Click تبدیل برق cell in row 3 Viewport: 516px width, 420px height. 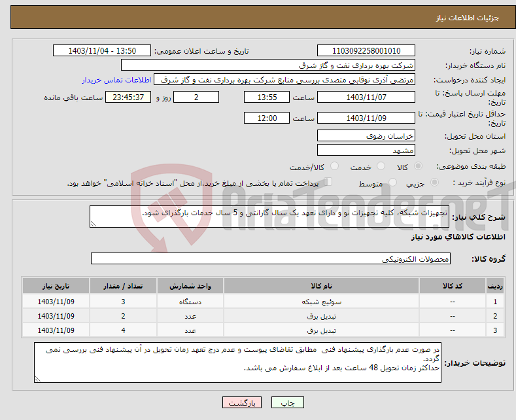point(322,330)
